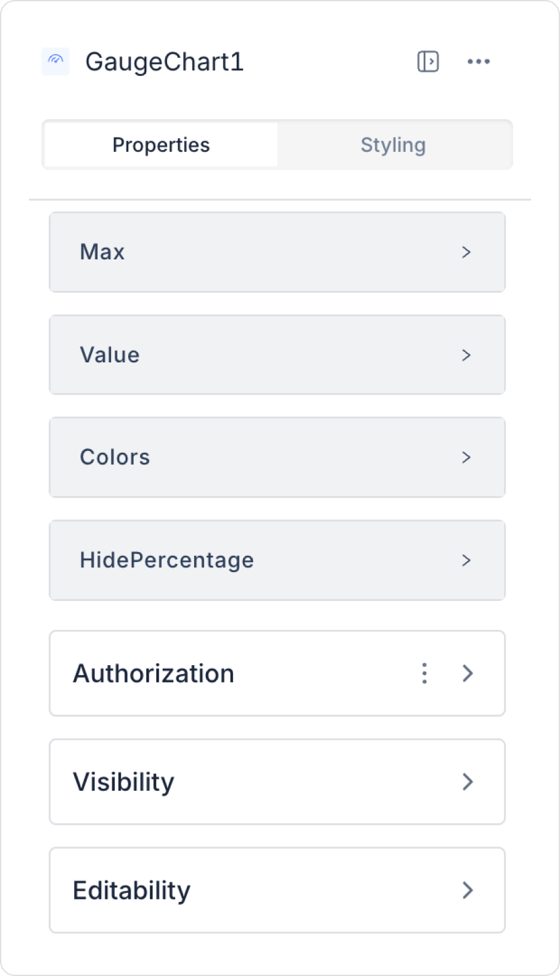Click the GaugeChart widget icon
Viewport: 560px width, 976px height.
tap(55, 62)
